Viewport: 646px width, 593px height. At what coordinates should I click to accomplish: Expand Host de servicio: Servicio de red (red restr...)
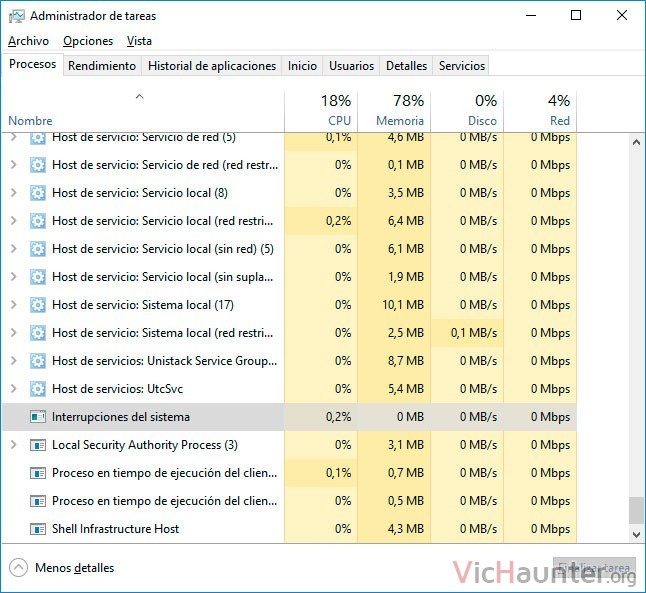click(14, 165)
